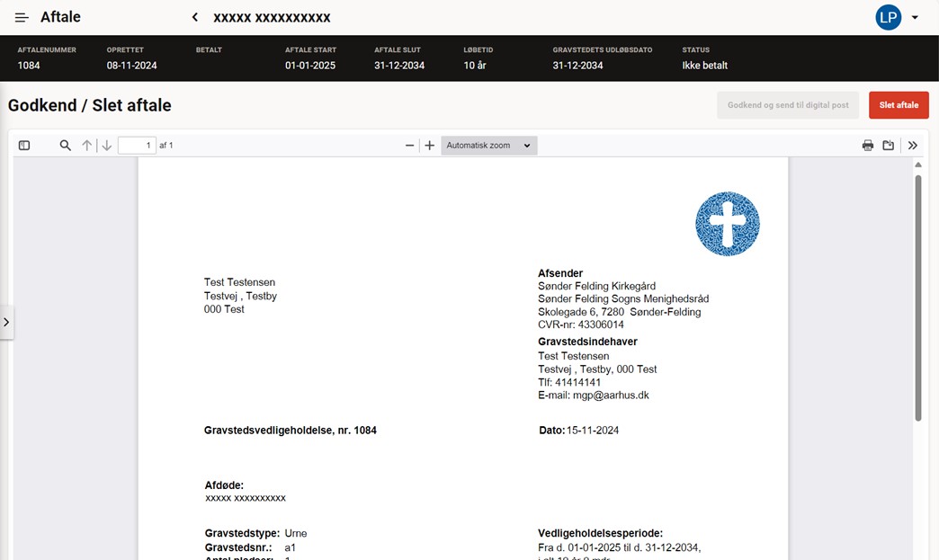Click the scrollbar up arrow

click(918, 165)
